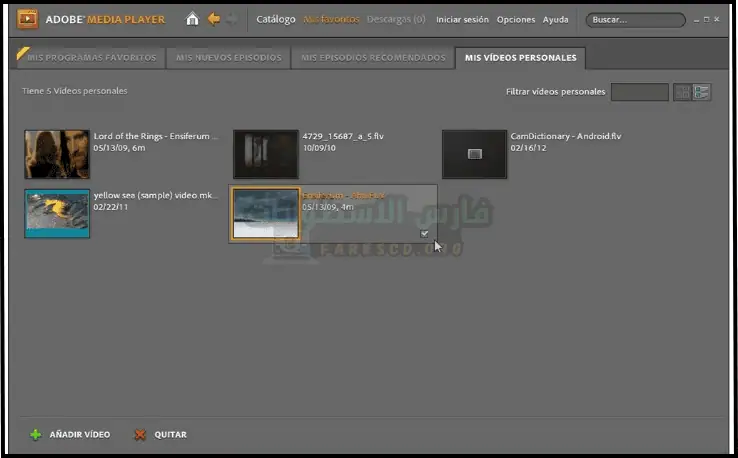The height and width of the screenshot is (458, 738).
Task: Open the Catálogo section
Action: [x=276, y=20]
